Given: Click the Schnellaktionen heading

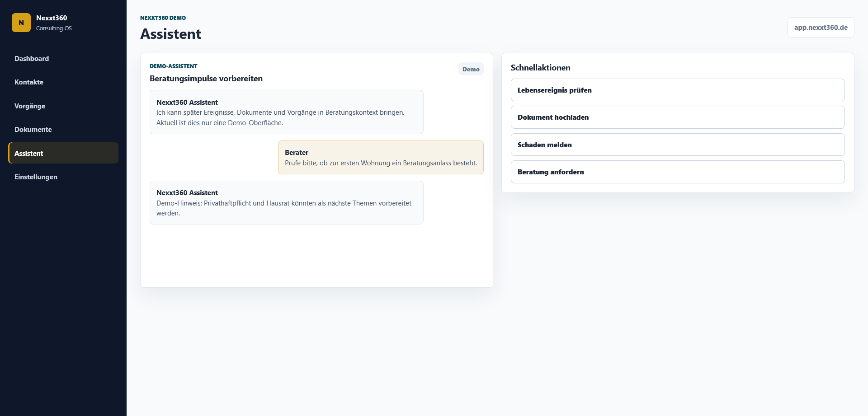Looking at the screenshot, I should (540, 68).
